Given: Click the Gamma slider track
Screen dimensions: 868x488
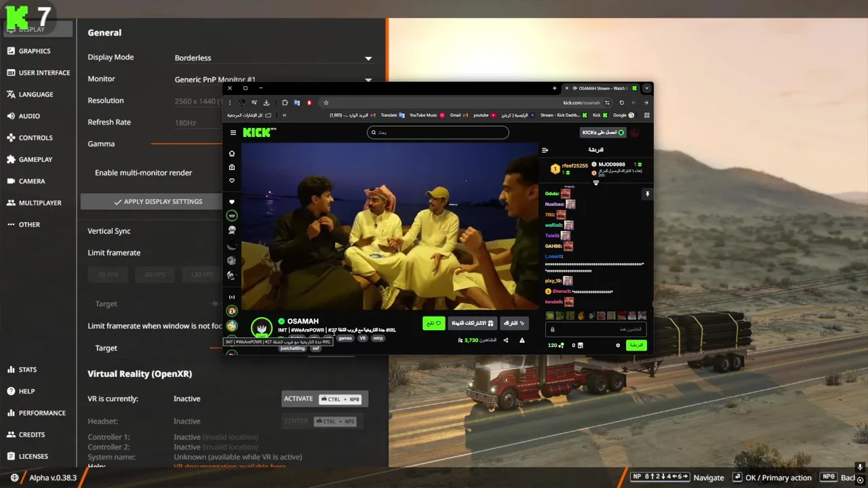Looking at the screenshot, I should (x=186, y=144).
